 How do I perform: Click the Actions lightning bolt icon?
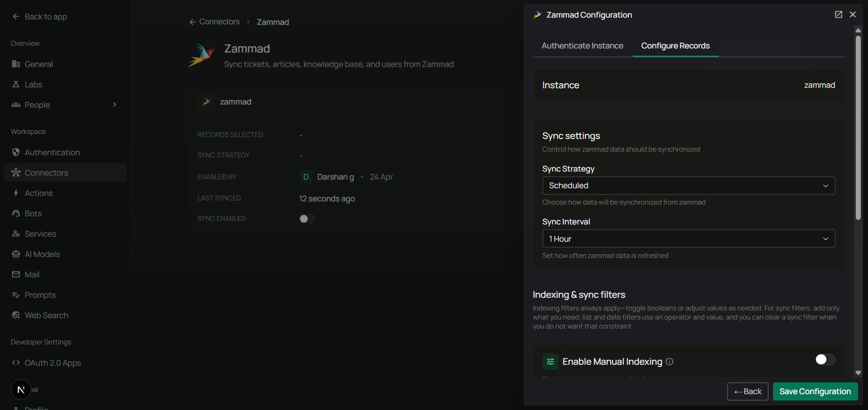[16, 193]
